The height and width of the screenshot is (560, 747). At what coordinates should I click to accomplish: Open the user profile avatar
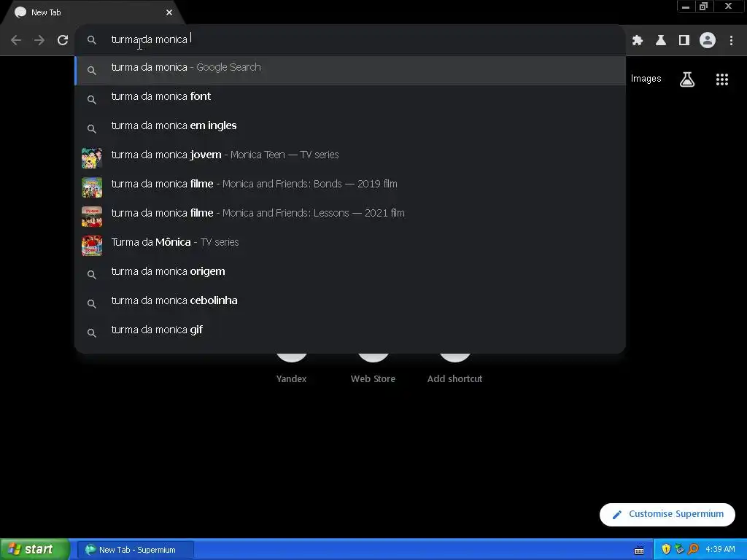708,40
